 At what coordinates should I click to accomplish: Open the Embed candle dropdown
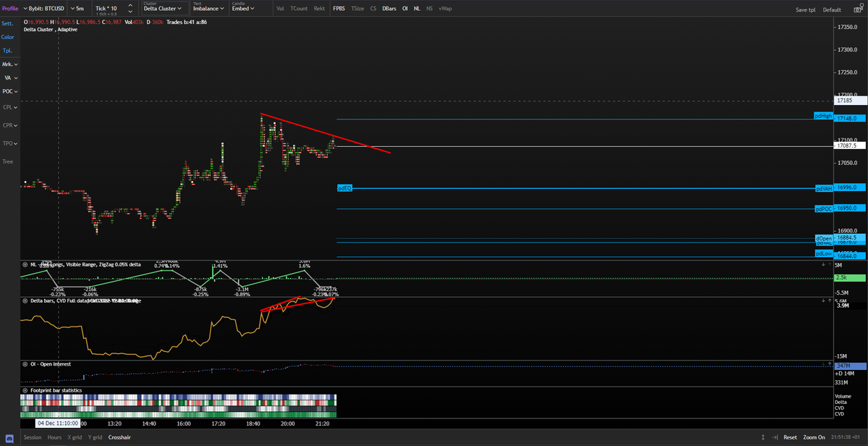click(x=243, y=9)
